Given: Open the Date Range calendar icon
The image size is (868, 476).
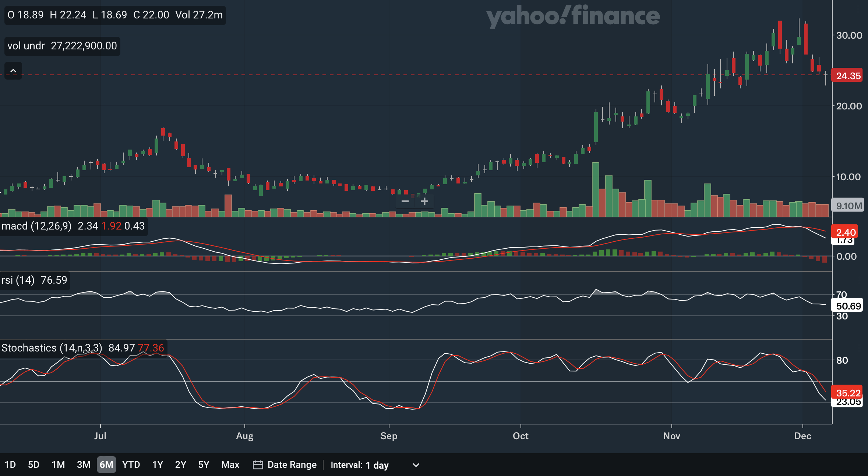Looking at the screenshot, I should coord(259,465).
